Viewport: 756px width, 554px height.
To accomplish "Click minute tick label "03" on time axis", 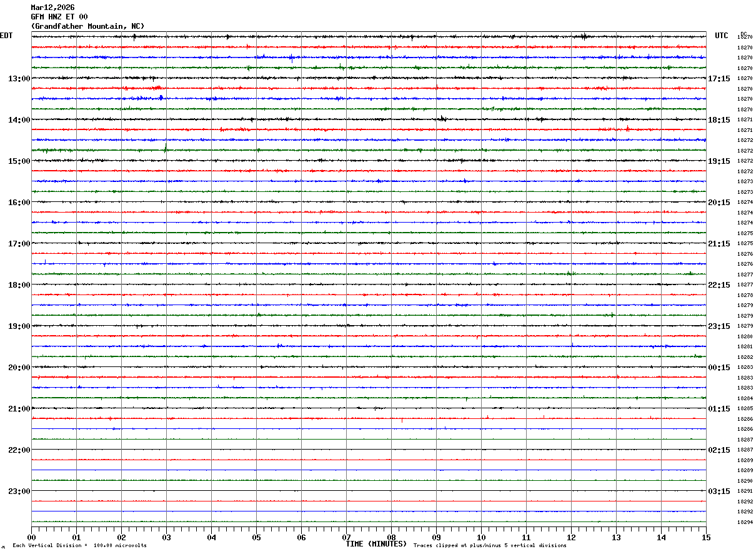I will pyautogui.click(x=166, y=538).
